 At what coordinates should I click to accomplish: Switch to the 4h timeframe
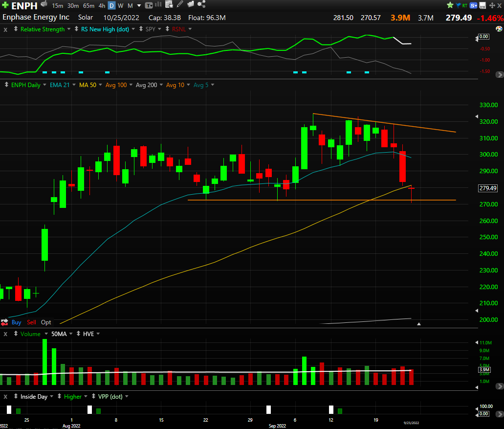(x=102, y=6)
